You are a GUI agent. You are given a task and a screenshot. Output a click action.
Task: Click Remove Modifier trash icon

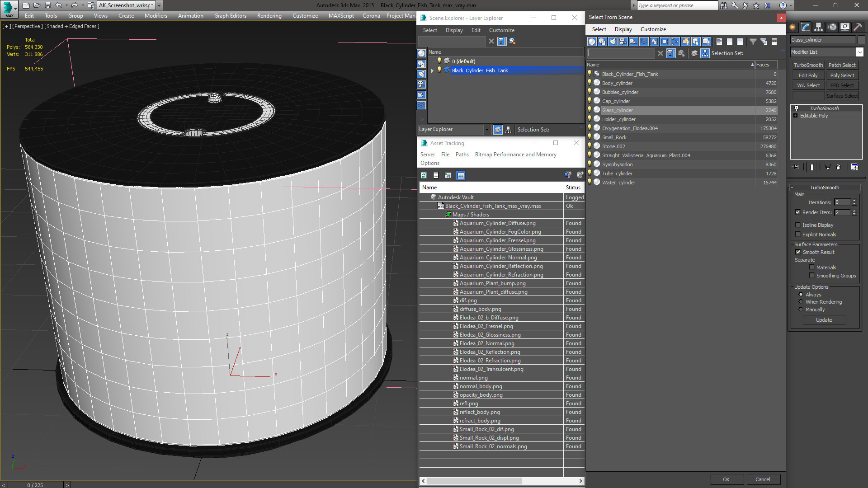pyautogui.click(x=839, y=167)
